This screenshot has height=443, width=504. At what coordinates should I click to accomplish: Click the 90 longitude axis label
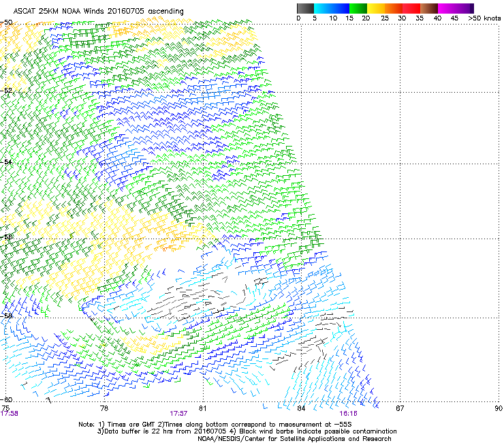[499, 408]
